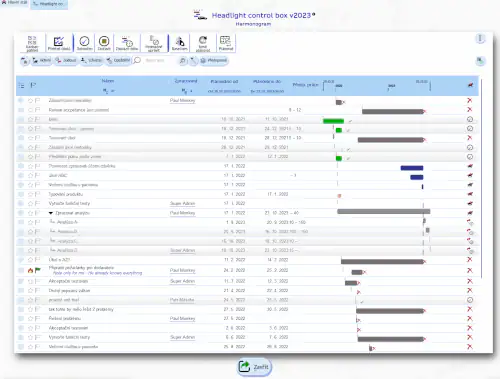The image size is (500, 379).
Task: Select the longest dark blue Gantt bar
Action: coord(412,168)
